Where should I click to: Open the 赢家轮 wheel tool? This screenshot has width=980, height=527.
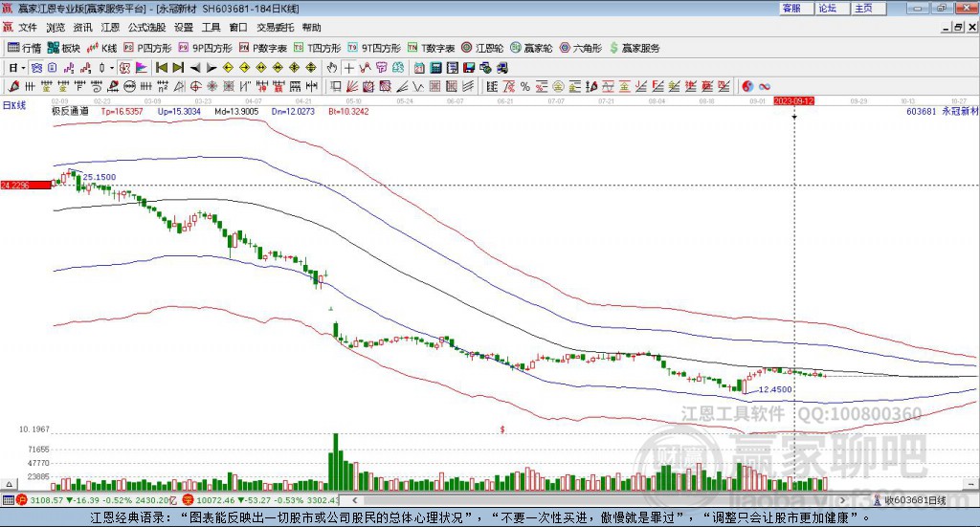531,48
